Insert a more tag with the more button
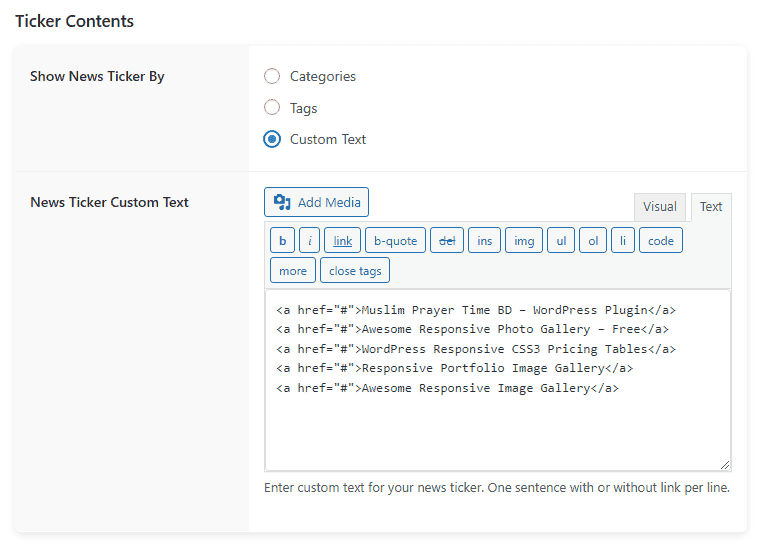Image resolution: width=765 pixels, height=548 pixels. tap(293, 270)
